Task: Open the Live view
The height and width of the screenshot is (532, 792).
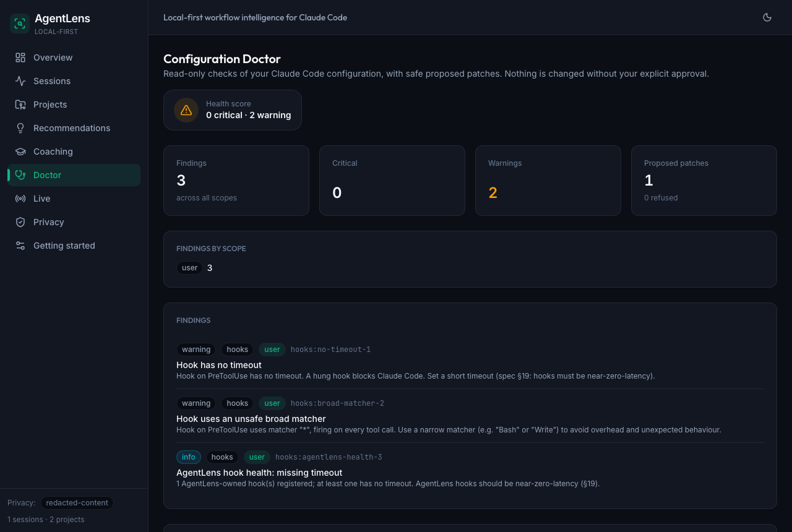Action: coord(74,199)
